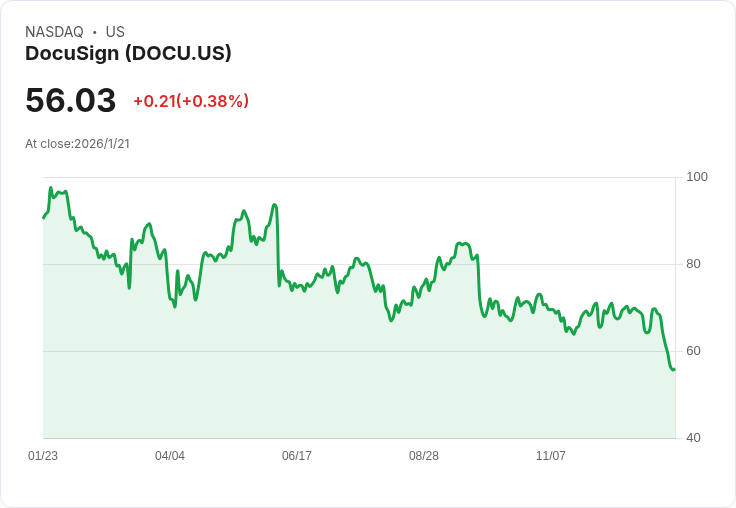Click the 60 y-axis label

[x=693, y=351]
